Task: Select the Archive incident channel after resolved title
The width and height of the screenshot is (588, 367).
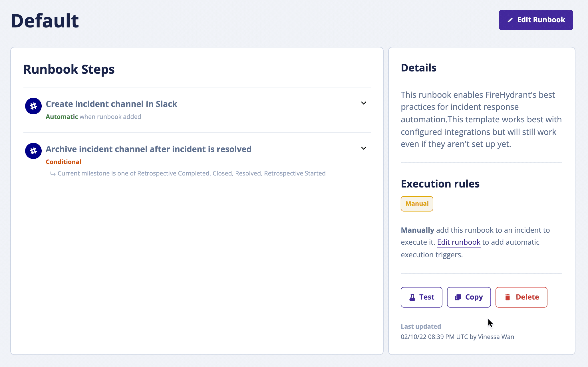Action: click(x=148, y=149)
